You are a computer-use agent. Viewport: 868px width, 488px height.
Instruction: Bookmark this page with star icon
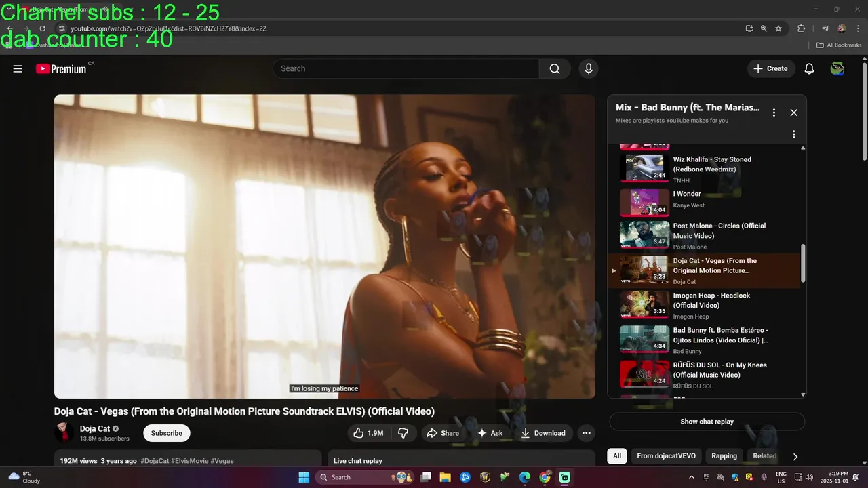(778, 28)
